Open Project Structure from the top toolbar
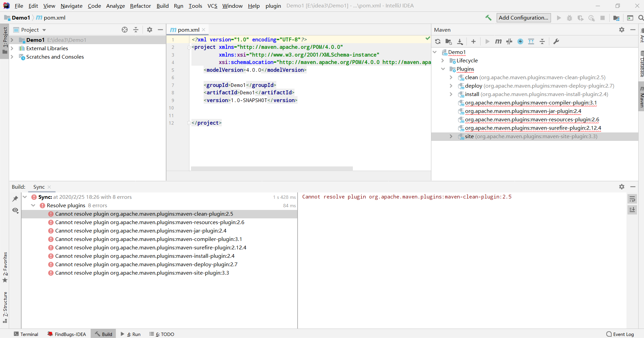Screen dimensions: 644x338 tap(616, 18)
